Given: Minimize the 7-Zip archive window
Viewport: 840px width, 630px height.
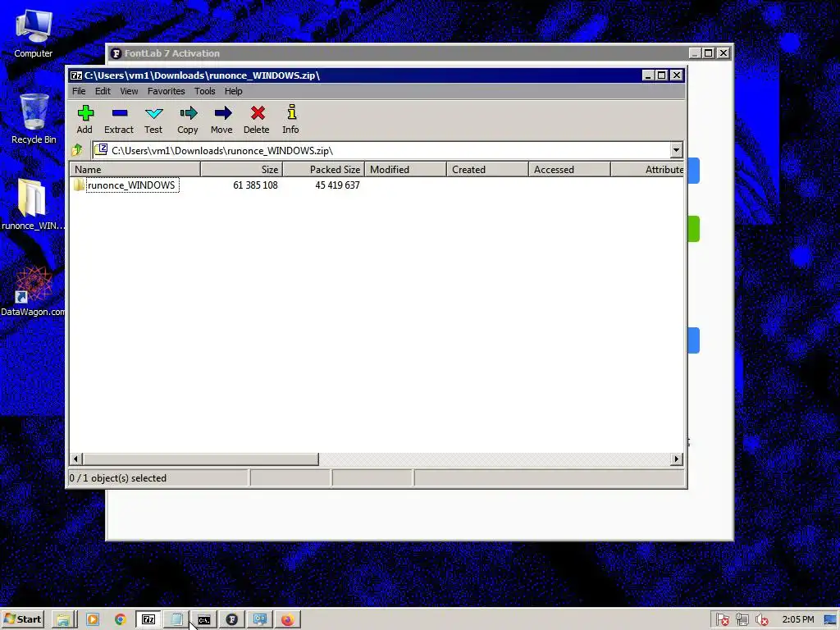Looking at the screenshot, I should pyautogui.click(x=648, y=75).
